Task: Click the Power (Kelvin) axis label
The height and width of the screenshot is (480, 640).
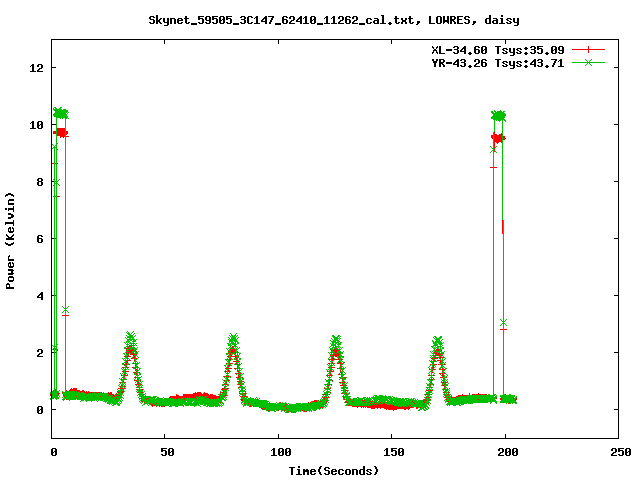Action: point(10,241)
